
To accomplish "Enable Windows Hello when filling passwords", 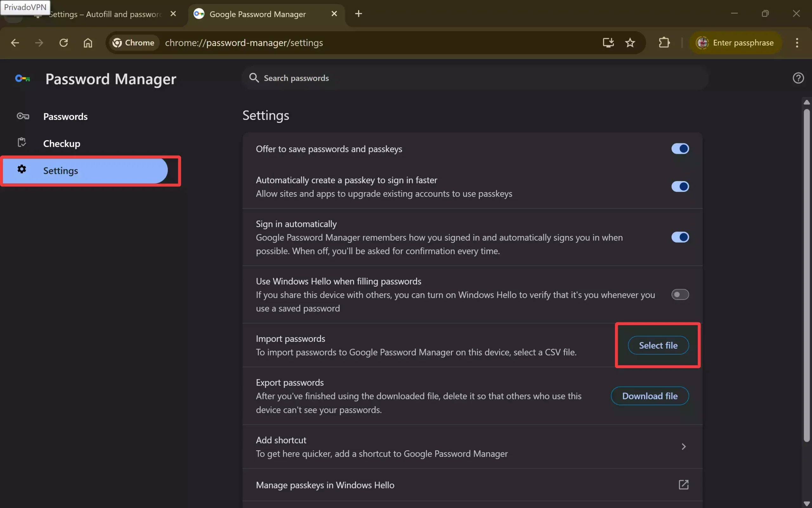I will click(680, 295).
